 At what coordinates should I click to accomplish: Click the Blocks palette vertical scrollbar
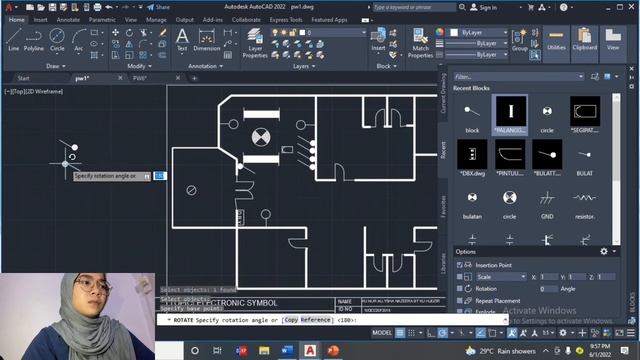[x=616, y=169]
